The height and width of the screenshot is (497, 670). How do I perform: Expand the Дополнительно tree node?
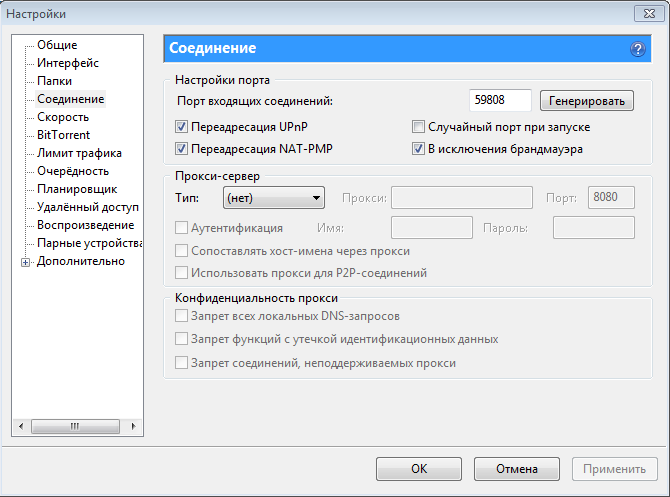click(25, 262)
